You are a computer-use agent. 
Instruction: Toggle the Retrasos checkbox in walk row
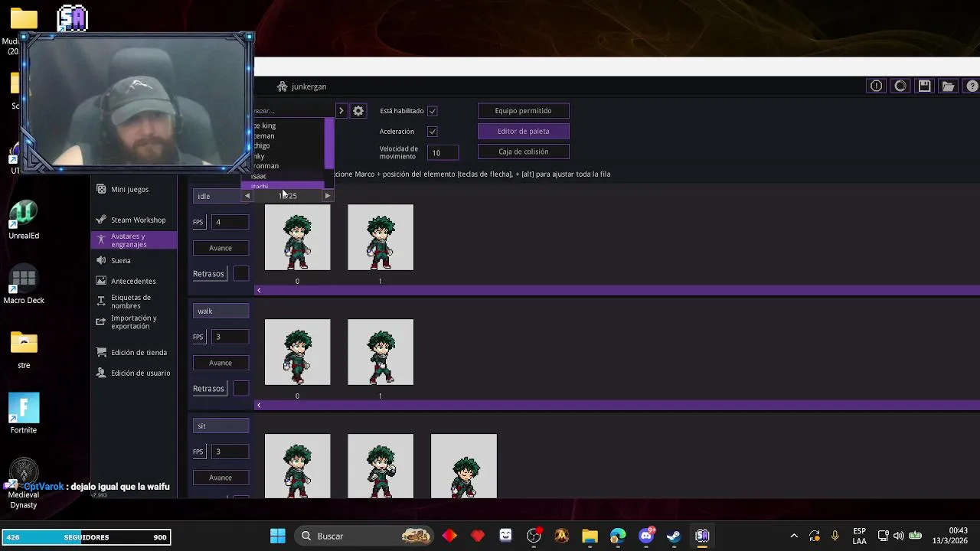240,388
